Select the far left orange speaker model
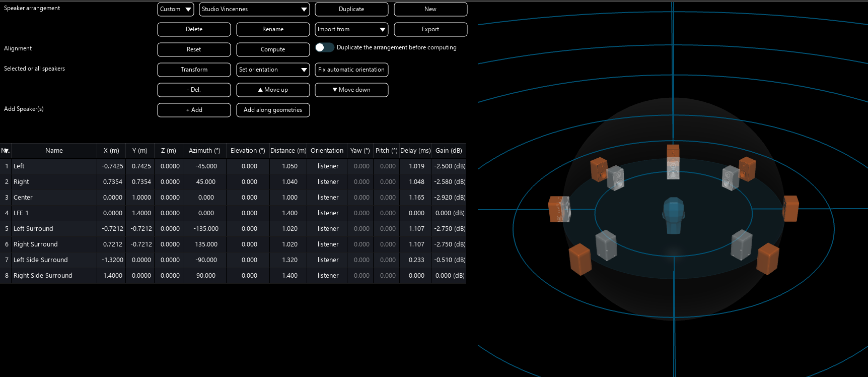 [556, 209]
